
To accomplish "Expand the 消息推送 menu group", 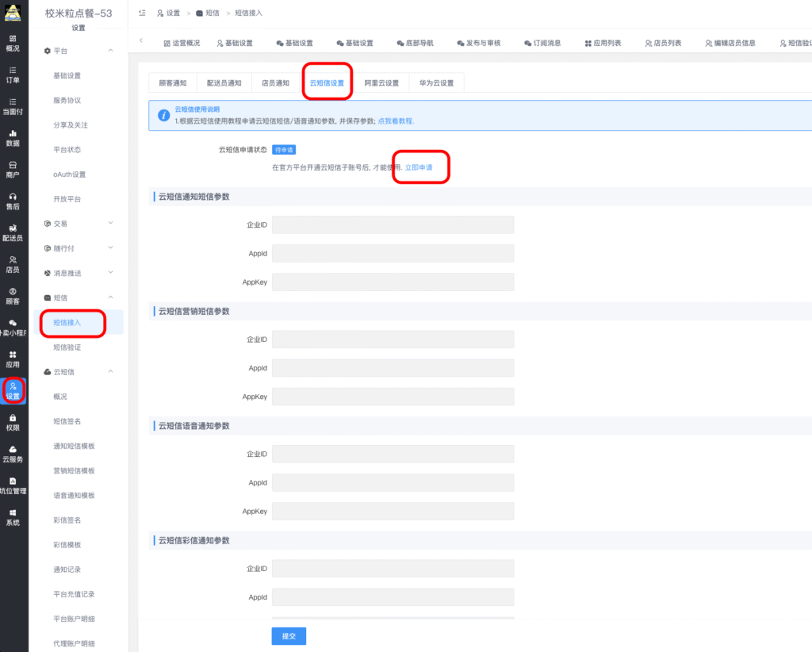I will tap(110, 273).
